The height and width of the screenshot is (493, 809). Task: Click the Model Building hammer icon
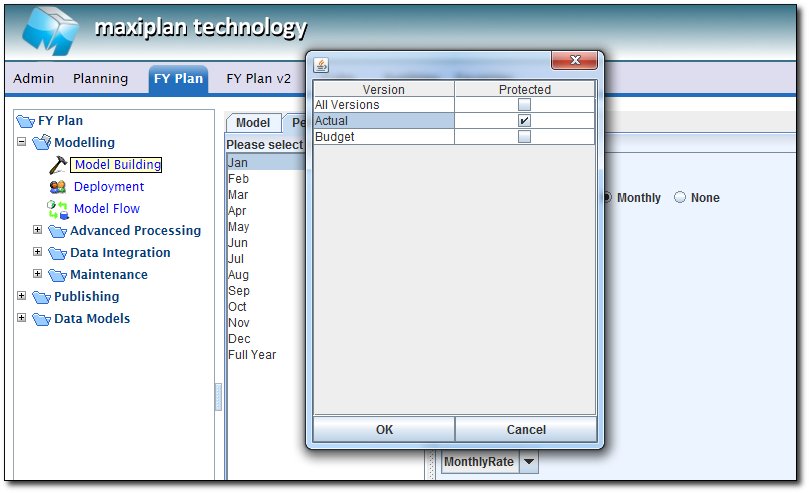point(57,165)
